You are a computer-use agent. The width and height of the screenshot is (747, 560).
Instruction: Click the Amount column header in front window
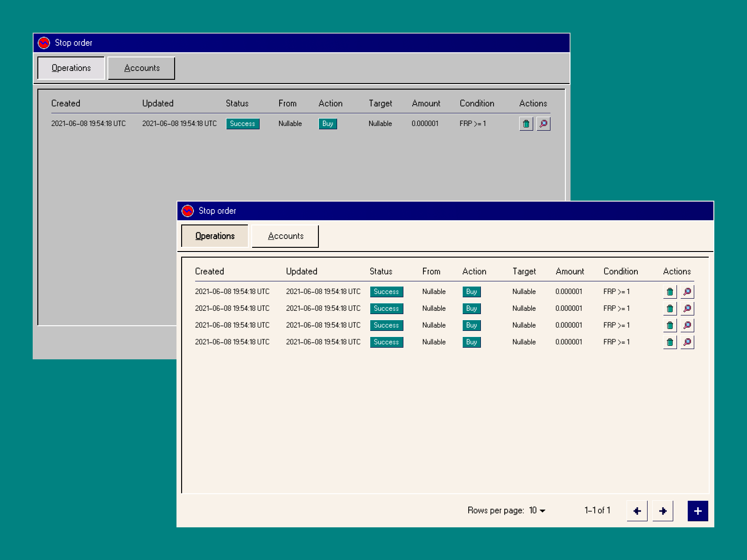(x=570, y=271)
